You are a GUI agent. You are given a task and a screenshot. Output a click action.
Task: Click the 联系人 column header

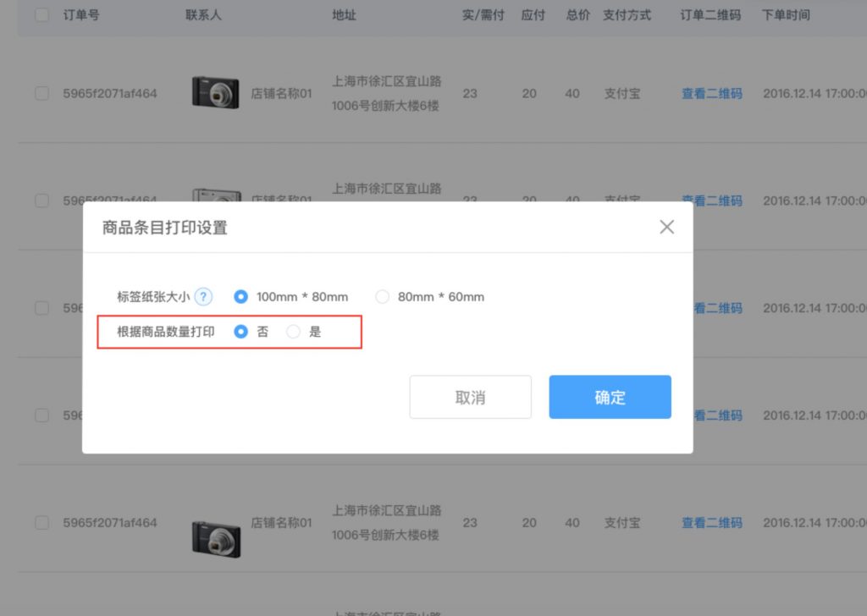[203, 15]
